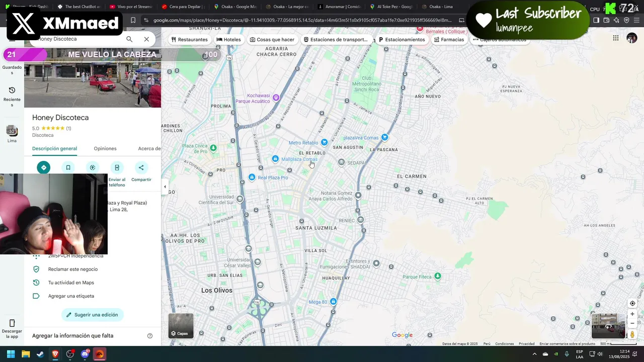Switch to the Opiniones tab
Image resolution: width=644 pixels, height=362 pixels.
(105, 149)
